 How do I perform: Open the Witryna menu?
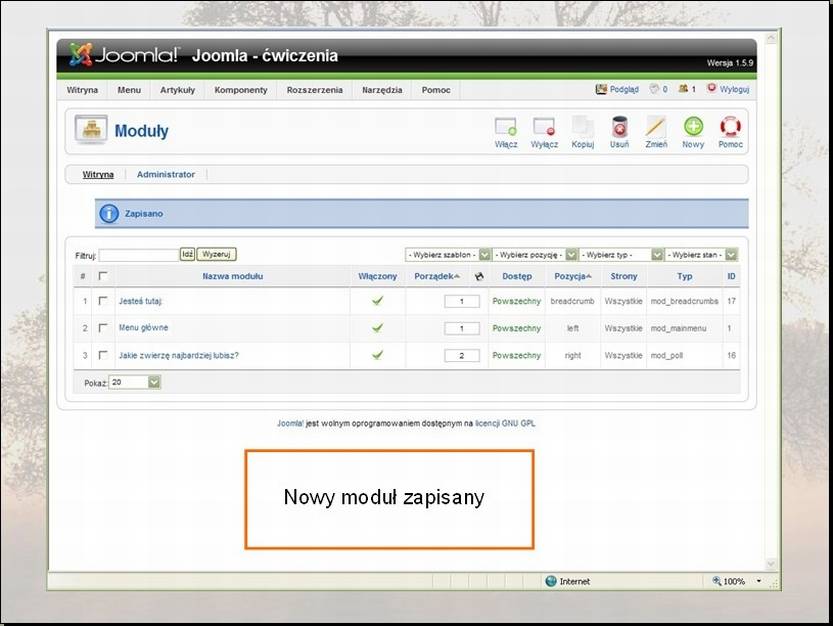(82, 90)
